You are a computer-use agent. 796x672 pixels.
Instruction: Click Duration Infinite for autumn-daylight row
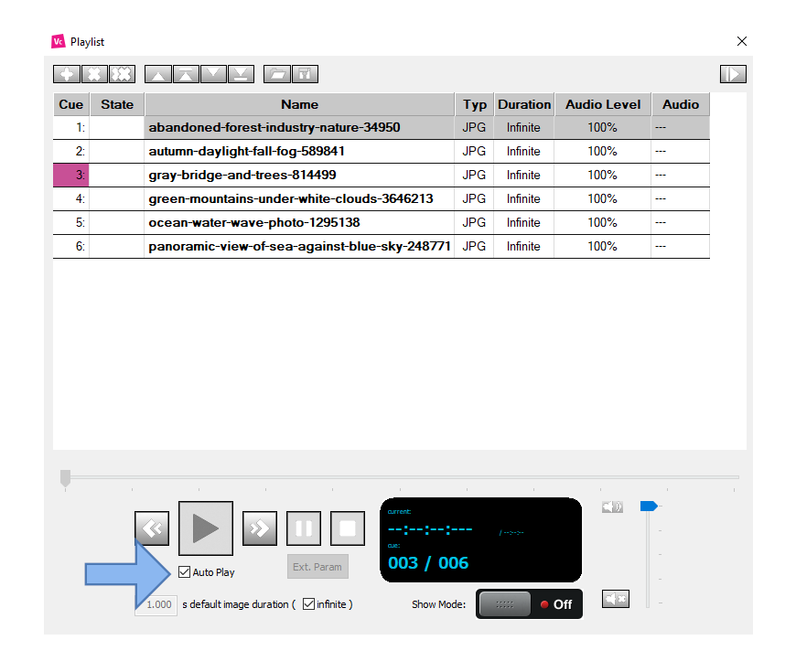(x=523, y=151)
